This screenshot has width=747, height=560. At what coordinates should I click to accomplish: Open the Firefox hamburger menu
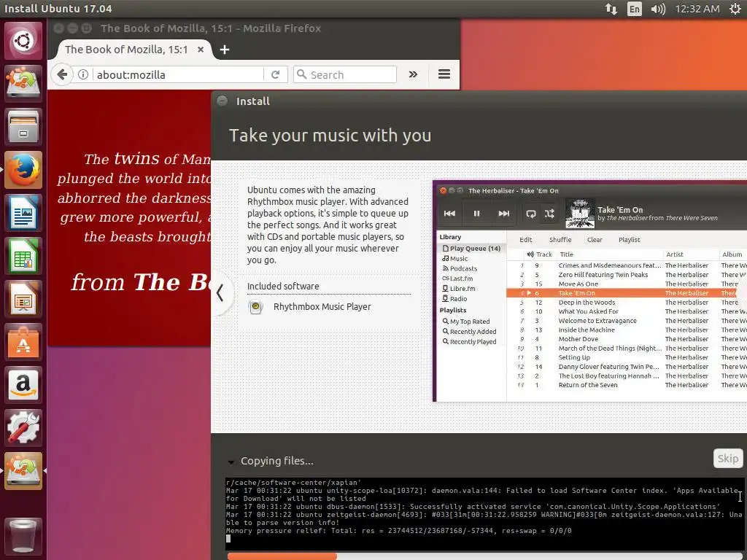pyautogui.click(x=444, y=74)
